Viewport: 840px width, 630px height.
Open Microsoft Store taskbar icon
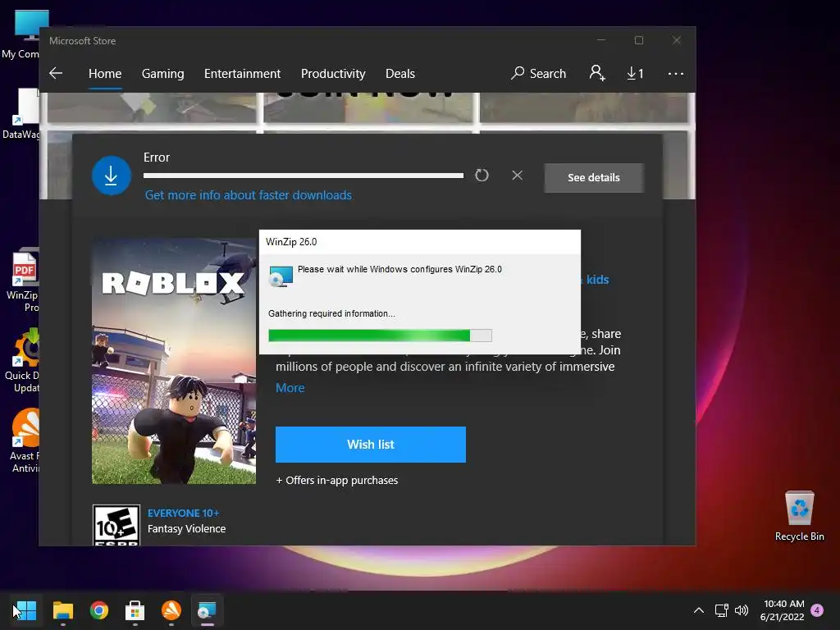click(x=135, y=610)
